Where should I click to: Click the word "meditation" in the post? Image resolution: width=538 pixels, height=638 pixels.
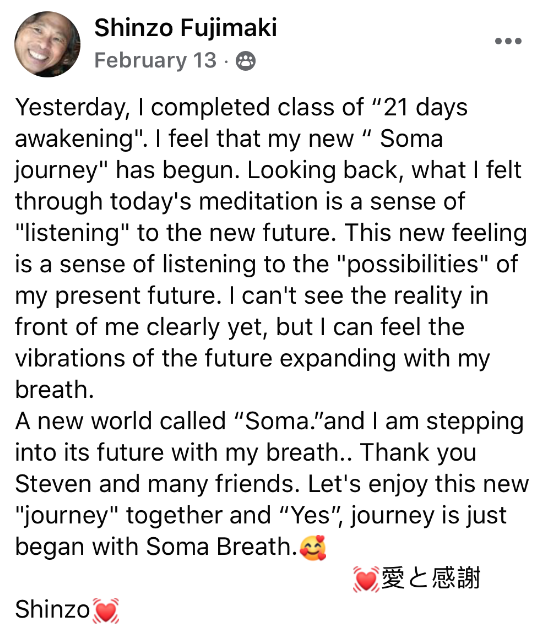coord(258,202)
